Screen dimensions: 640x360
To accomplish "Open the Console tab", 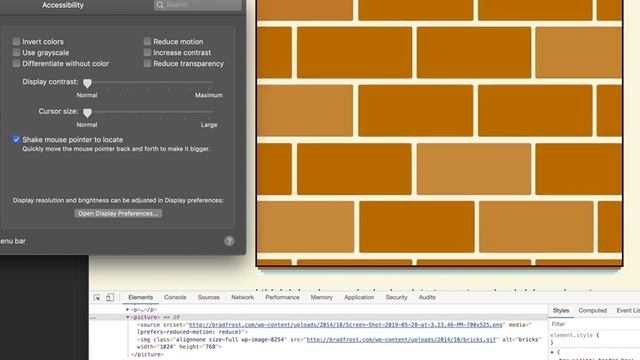I will pyautogui.click(x=175, y=298).
